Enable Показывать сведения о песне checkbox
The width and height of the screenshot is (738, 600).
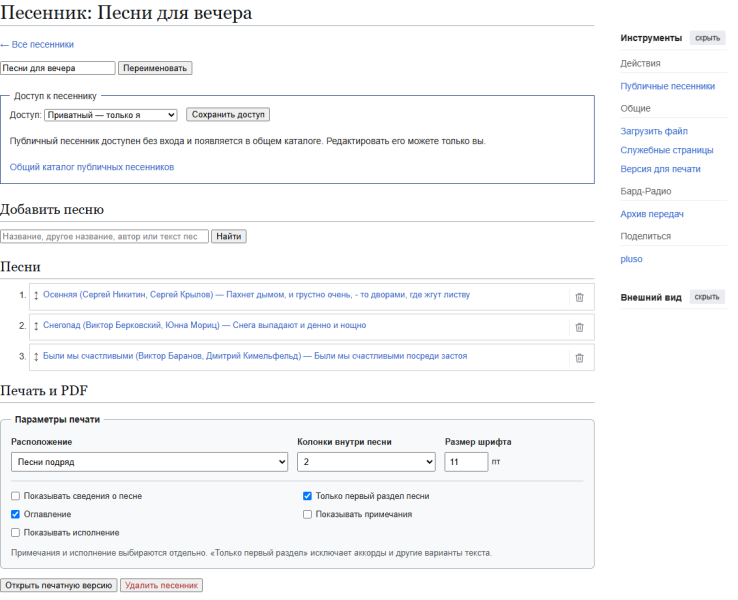[x=16, y=496]
